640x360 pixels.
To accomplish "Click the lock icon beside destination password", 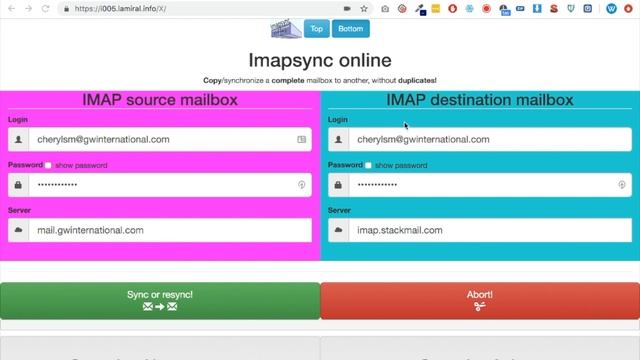I will pos(338,185).
